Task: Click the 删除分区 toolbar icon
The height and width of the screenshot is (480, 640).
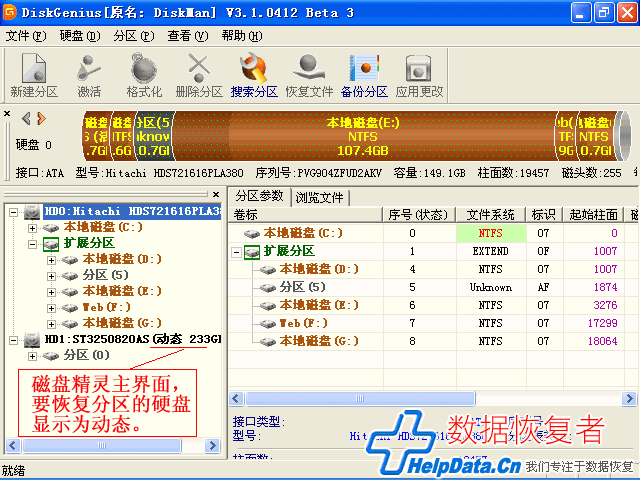Action: tap(199, 76)
